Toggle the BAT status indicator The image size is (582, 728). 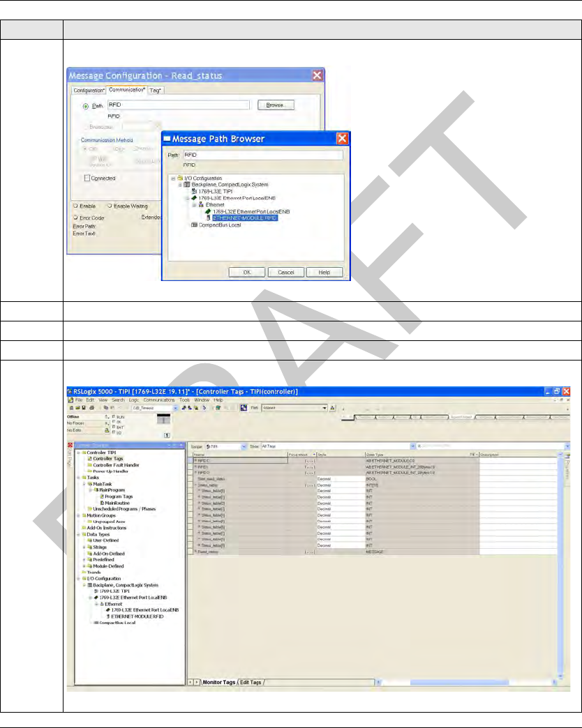coord(114,427)
